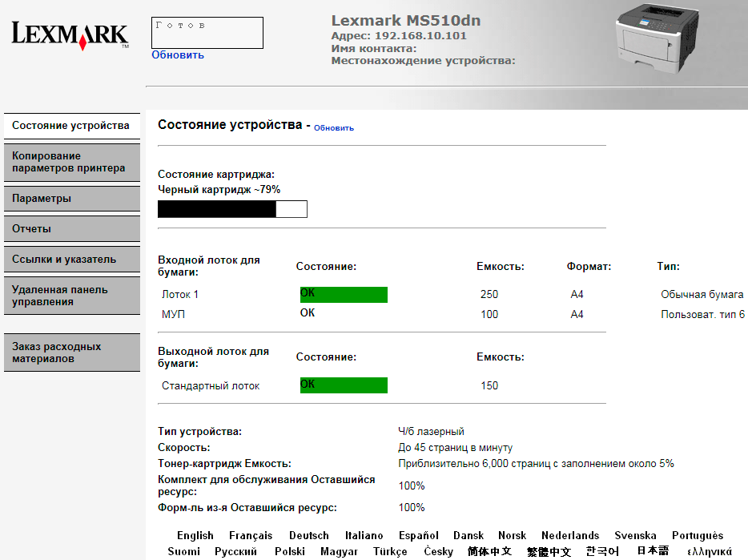Click the Местонахождение устройства label
Viewport: 748px width, 560px height.
coord(423,61)
